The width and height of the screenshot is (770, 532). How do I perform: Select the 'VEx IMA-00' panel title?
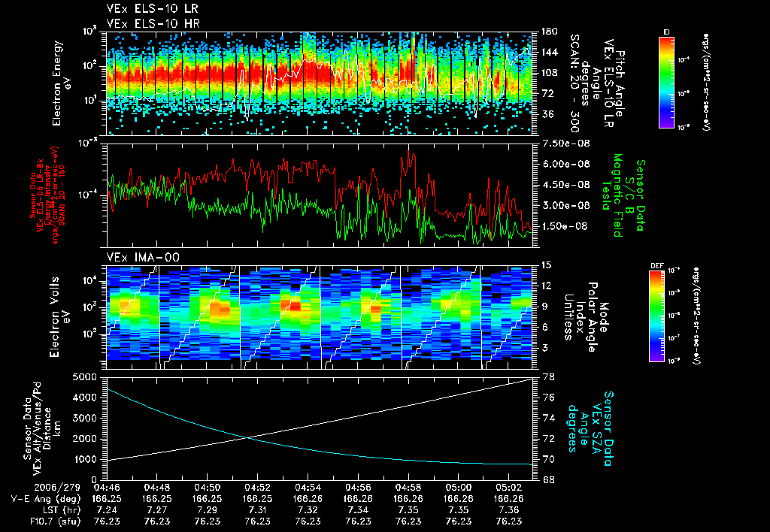pyautogui.click(x=143, y=257)
